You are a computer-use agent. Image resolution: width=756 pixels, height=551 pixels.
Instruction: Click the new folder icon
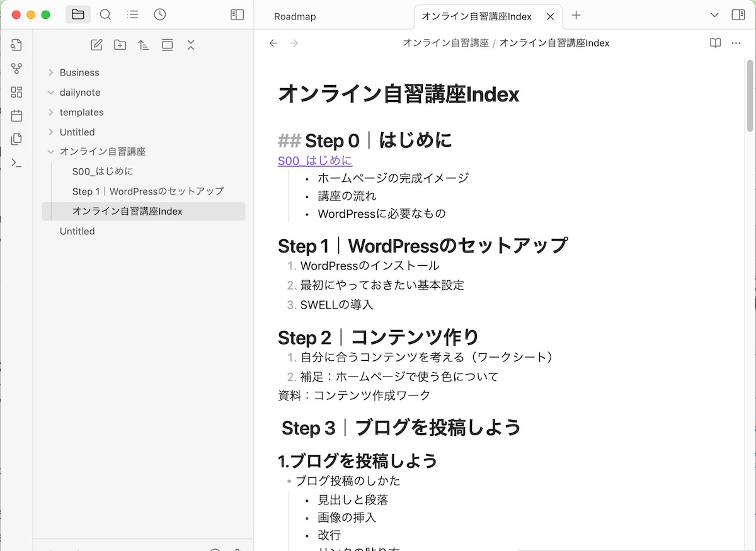click(120, 45)
